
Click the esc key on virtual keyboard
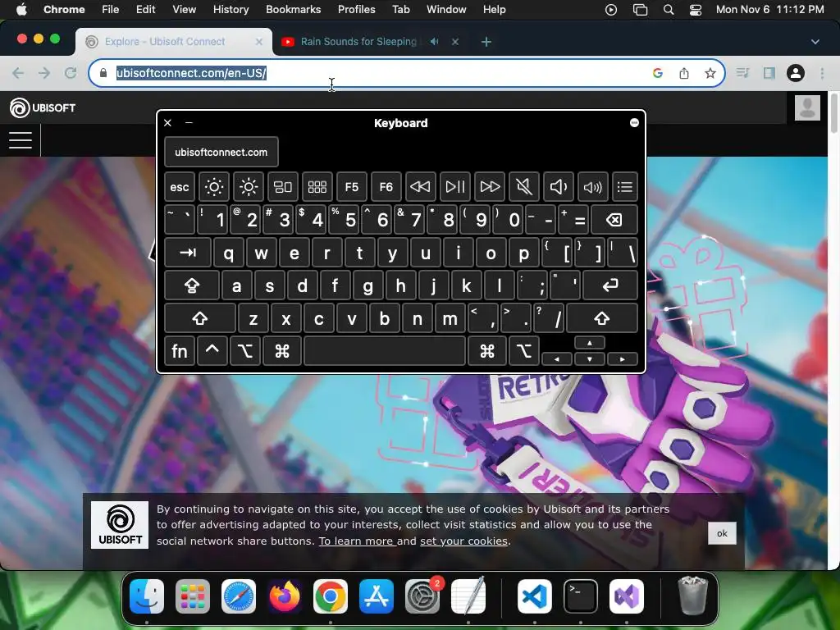(x=180, y=187)
